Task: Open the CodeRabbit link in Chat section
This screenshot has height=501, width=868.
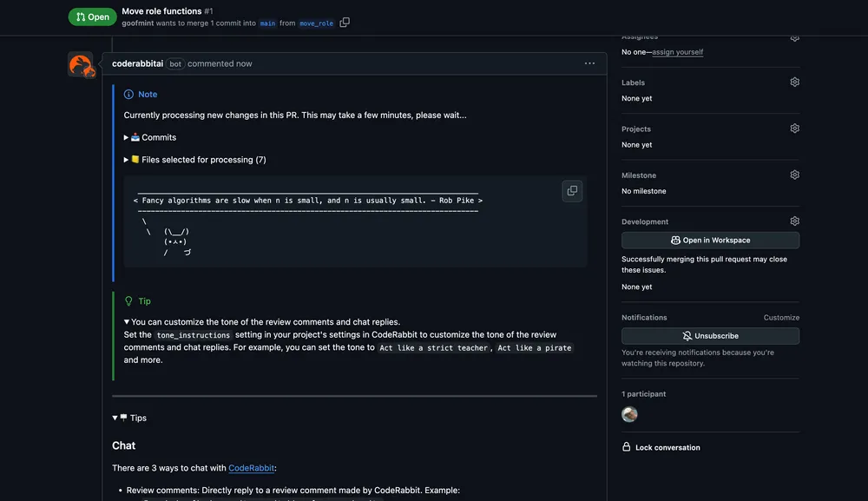Action: (251, 468)
